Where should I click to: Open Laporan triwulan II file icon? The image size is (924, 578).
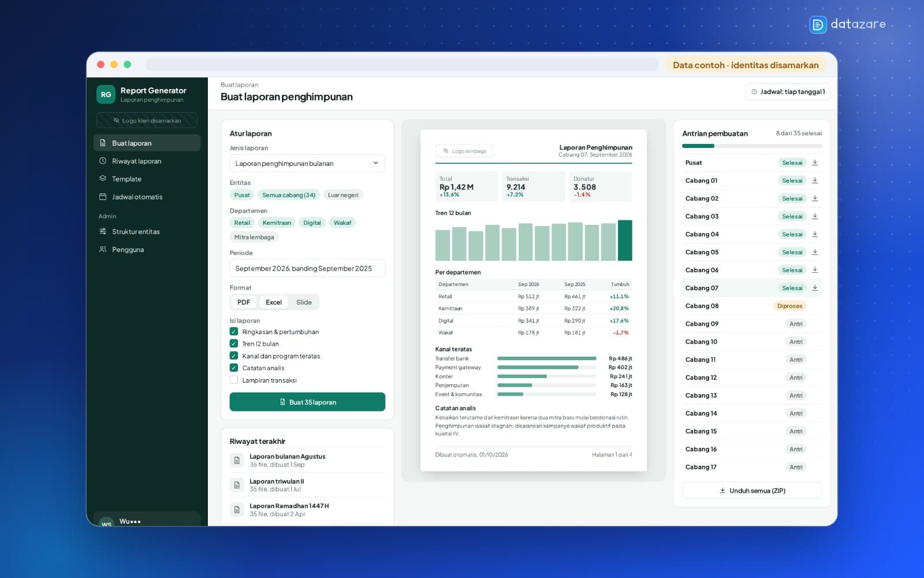click(237, 485)
